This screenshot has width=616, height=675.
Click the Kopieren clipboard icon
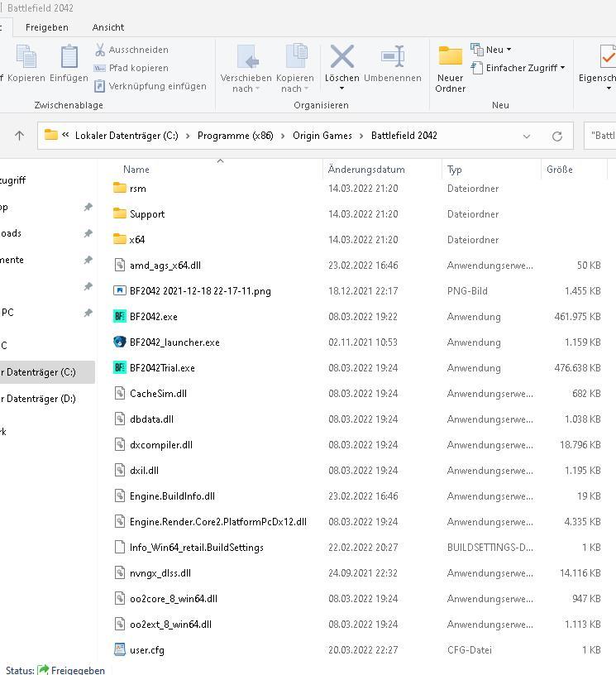tap(26, 56)
